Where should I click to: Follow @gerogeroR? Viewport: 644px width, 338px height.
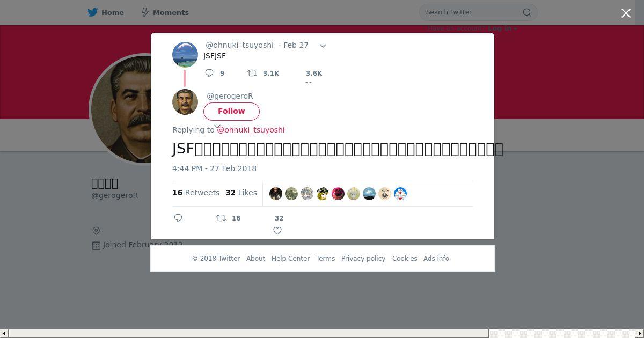(231, 111)
